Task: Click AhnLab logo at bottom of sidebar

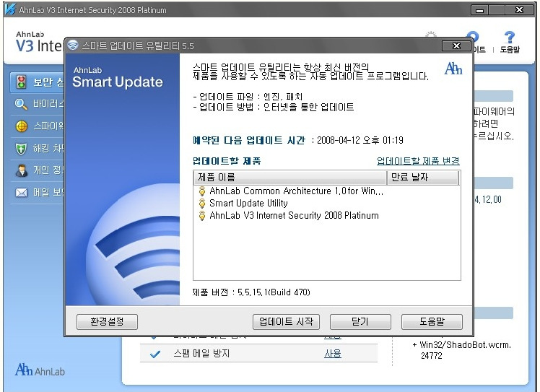Action: tap(40, 370)
